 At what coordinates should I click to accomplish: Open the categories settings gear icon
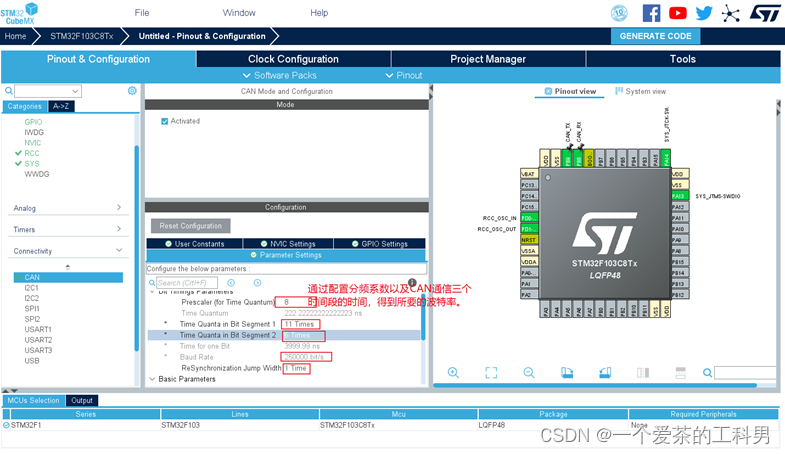pyautogui.click(x=132, y=91)
